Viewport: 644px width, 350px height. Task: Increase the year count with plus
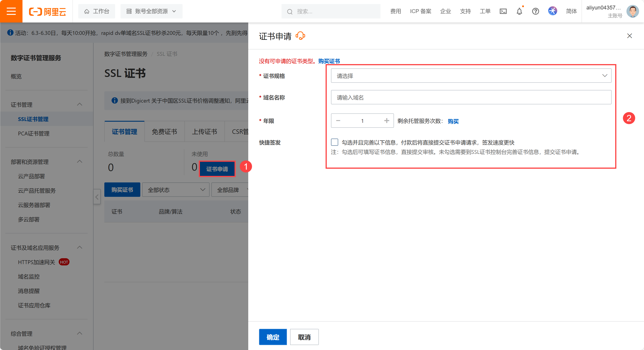[x=387, y=121]
